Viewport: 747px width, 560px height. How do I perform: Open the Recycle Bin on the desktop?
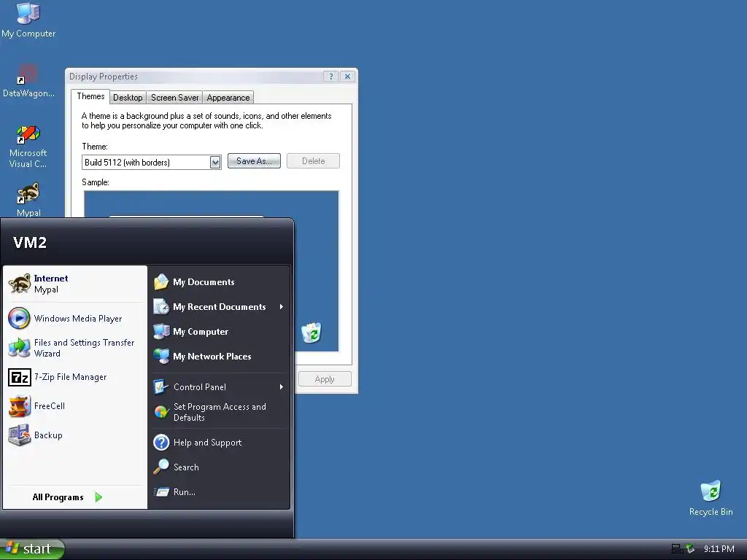click(711, 498)
